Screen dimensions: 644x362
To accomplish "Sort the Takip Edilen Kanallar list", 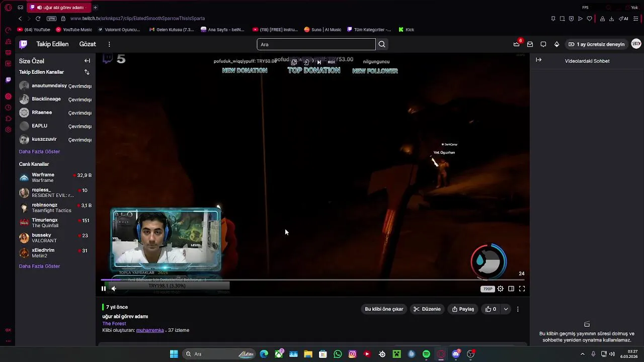I will point(87,72).
